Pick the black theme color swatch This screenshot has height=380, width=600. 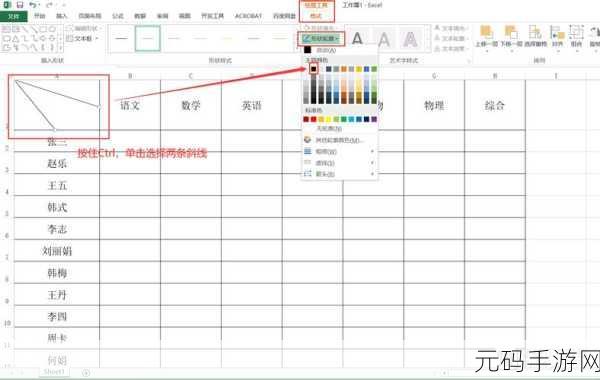313,69
